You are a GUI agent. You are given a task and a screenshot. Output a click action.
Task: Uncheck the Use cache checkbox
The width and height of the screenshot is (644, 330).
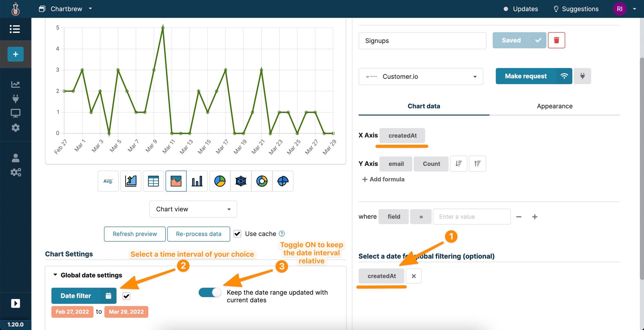tap(237, 234)
